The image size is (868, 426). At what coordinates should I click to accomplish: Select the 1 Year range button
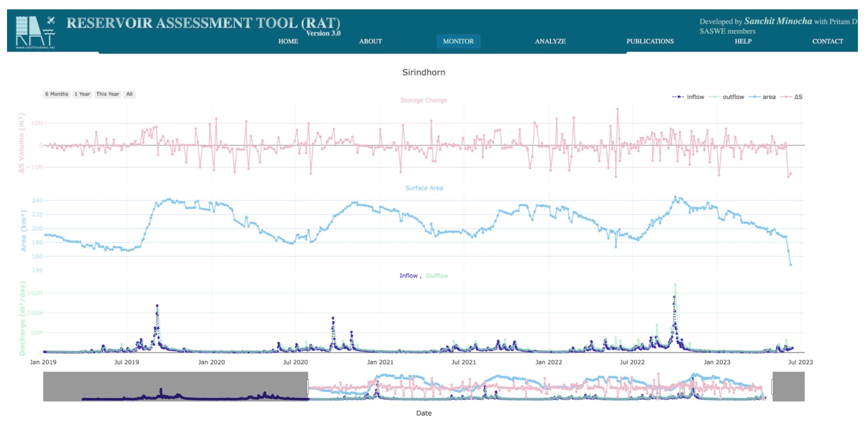coord(82,94)
